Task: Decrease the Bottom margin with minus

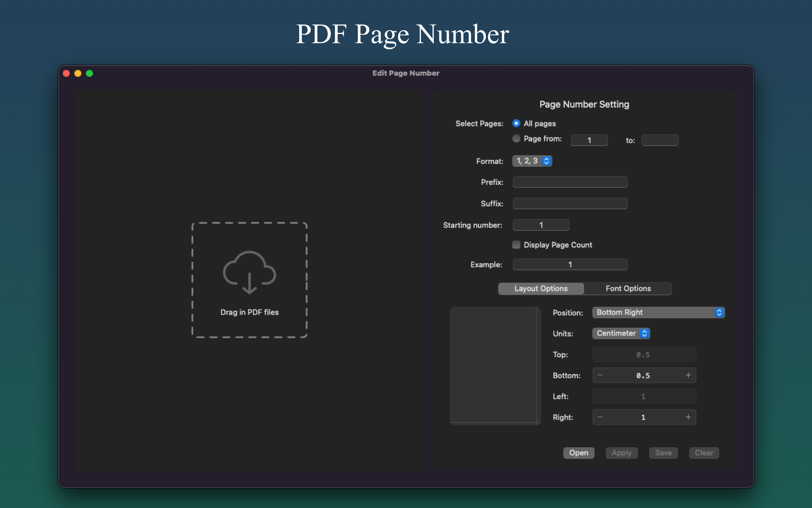Action: 600,375
